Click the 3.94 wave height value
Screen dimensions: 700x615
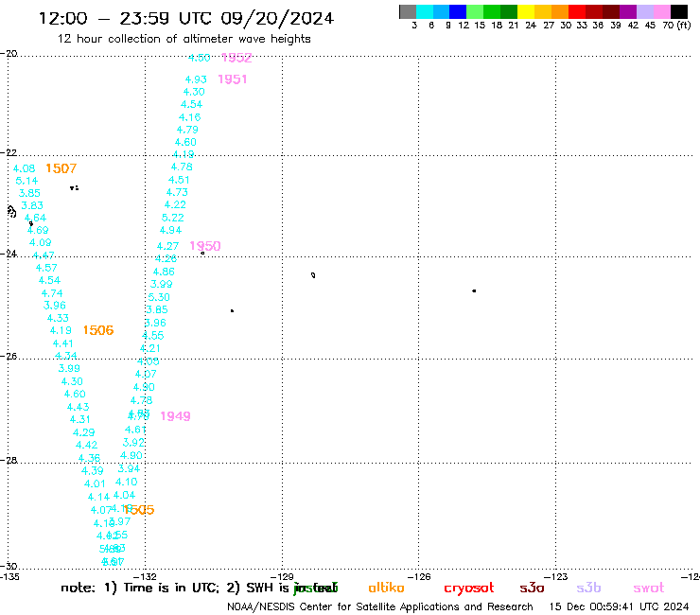[129, 468]
